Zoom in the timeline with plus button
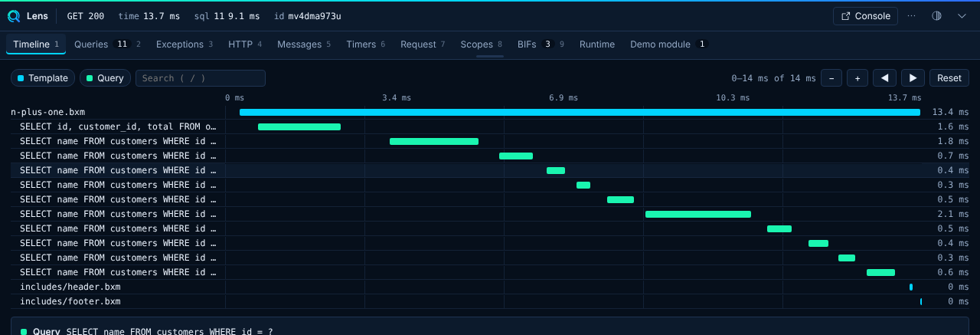Viewport: 980px width, 335px height. [857, 78]
